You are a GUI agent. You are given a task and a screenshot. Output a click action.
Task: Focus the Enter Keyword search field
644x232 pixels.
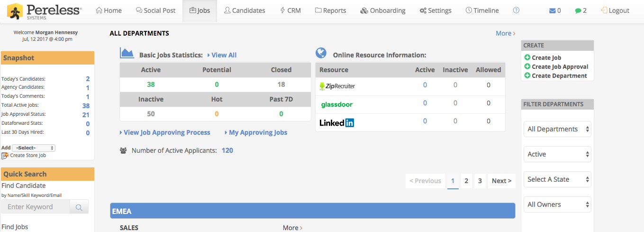[36, 207]
